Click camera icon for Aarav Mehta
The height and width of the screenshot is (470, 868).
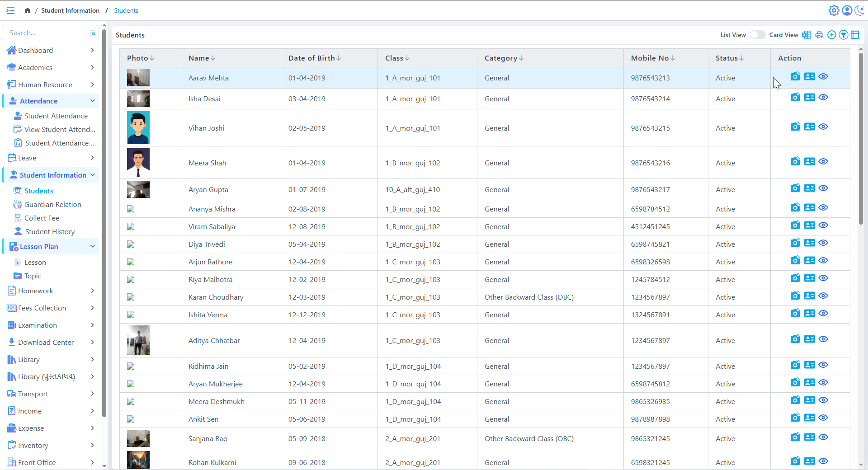coord(795,76)
